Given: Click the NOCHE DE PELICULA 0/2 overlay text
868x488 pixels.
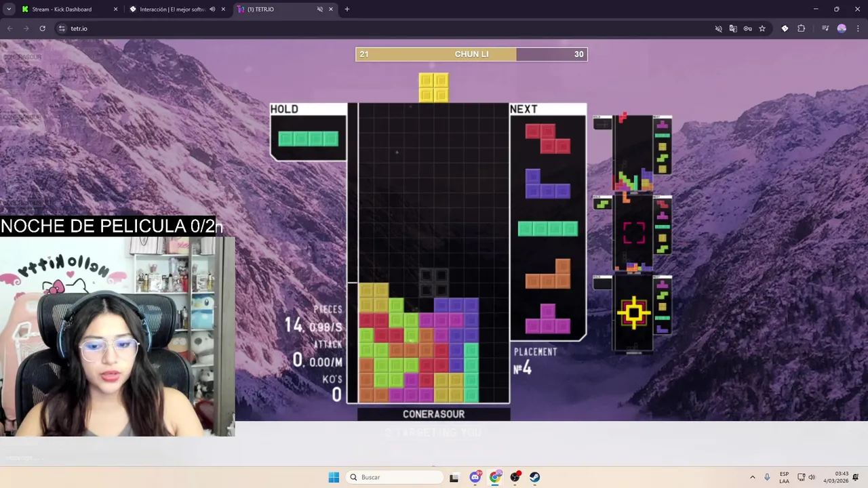Looking at the screenshot, I should tap(112, 226).
